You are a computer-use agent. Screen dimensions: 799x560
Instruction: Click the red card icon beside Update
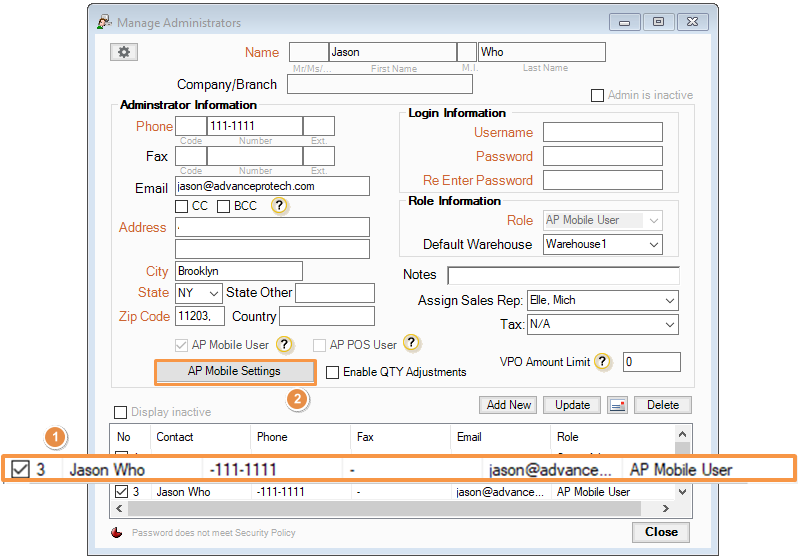click(x=617, y=405)
